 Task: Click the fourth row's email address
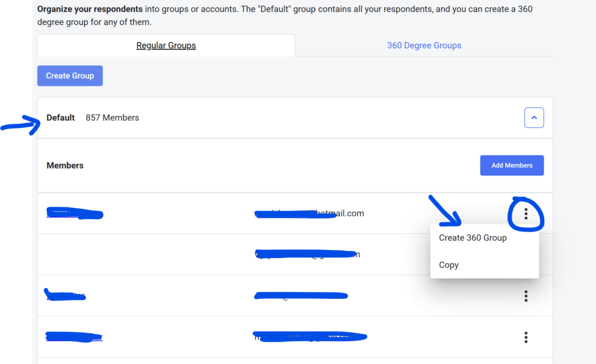[x=310, y=337]
